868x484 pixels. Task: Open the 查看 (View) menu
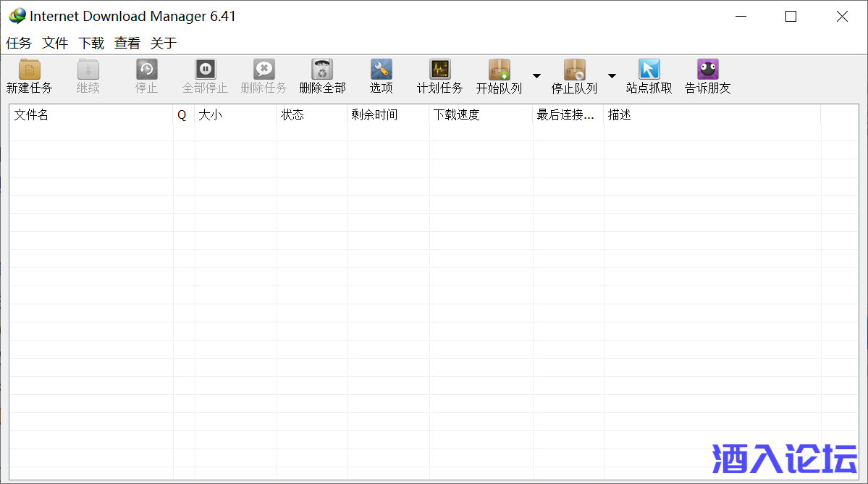pos(127,43)
